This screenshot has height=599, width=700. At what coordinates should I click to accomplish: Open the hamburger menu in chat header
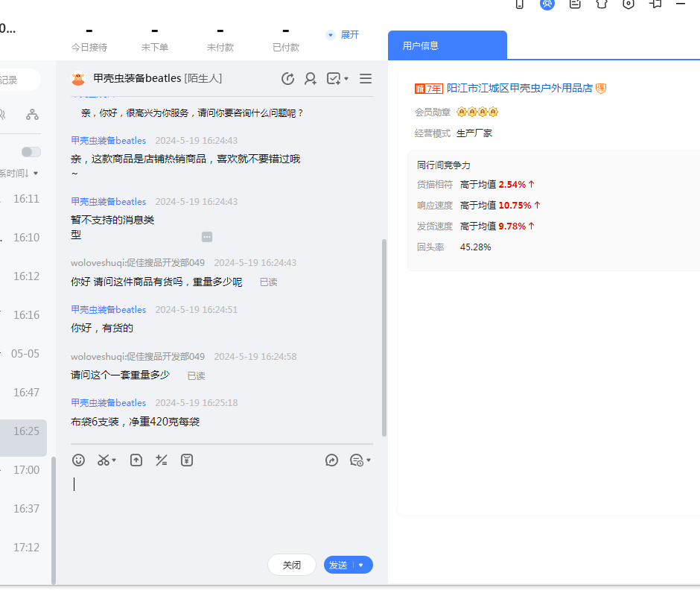click(366, 79)
